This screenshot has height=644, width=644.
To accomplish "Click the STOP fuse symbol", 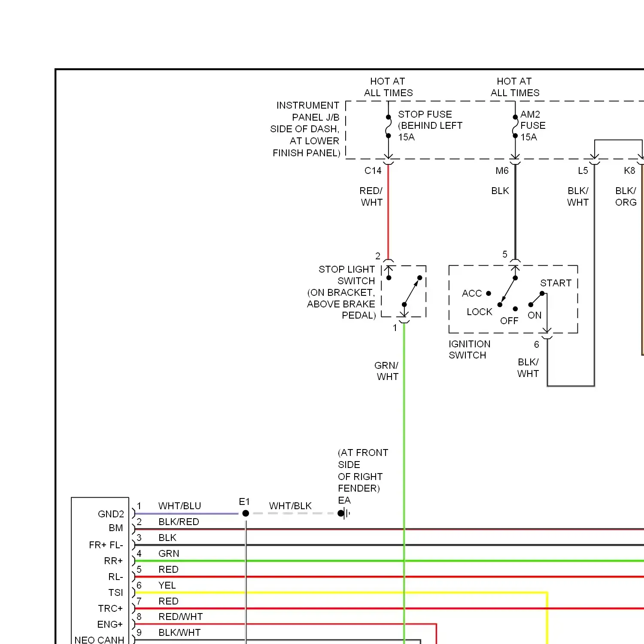I will [388, 126].
